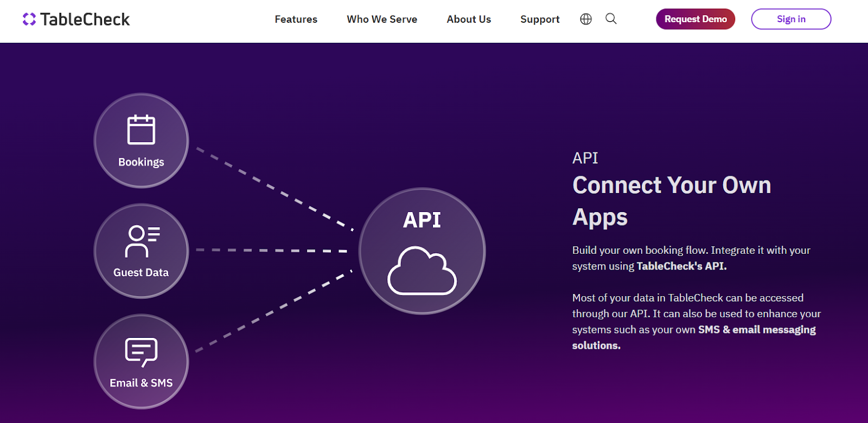Click the Email & SMS chat icon
Viewport: 868px width, 423px height.
(x=141, y=352)
